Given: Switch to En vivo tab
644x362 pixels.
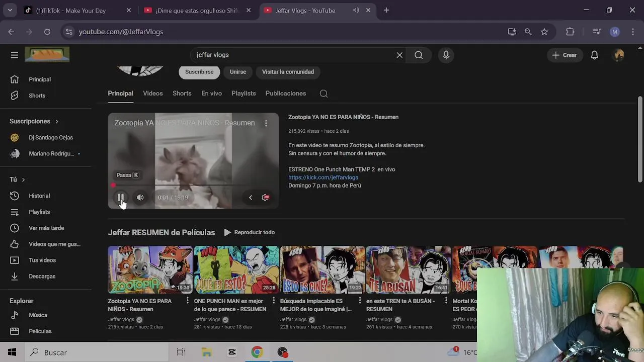Looking at the screenshot, I should (x=211, y=94).
